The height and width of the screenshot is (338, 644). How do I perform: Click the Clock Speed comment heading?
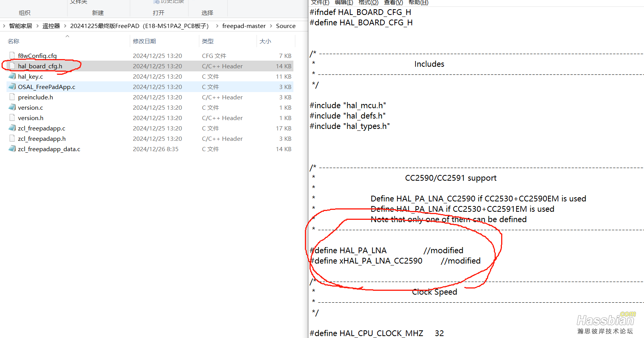pyautogui.click(x=435, y=292)
